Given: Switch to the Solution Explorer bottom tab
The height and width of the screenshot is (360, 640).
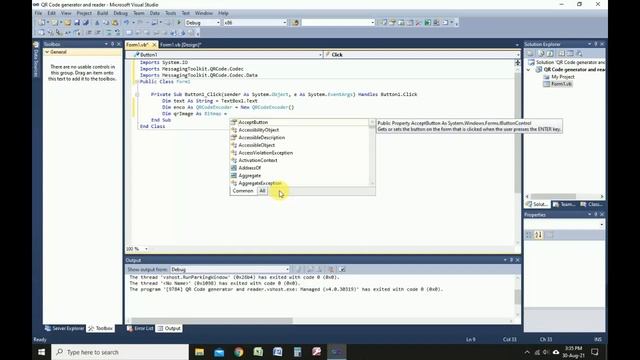Looking at the screenshot, I should click(x=537, y=204).
